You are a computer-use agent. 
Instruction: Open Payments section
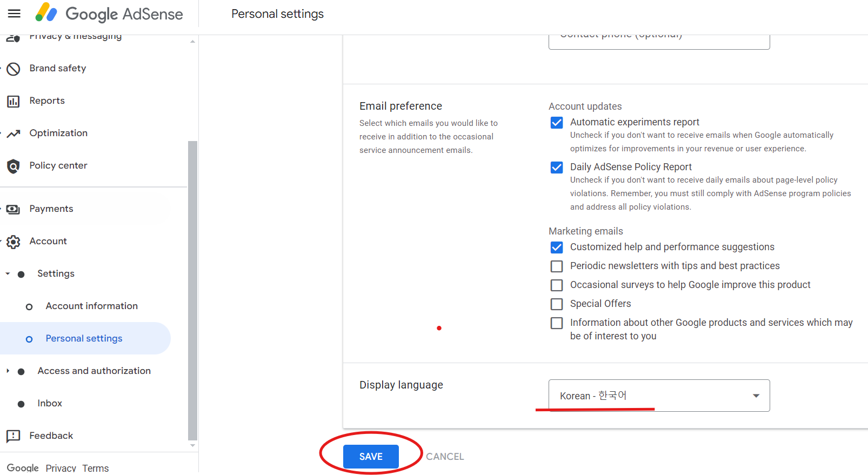(x=51, y=209)
